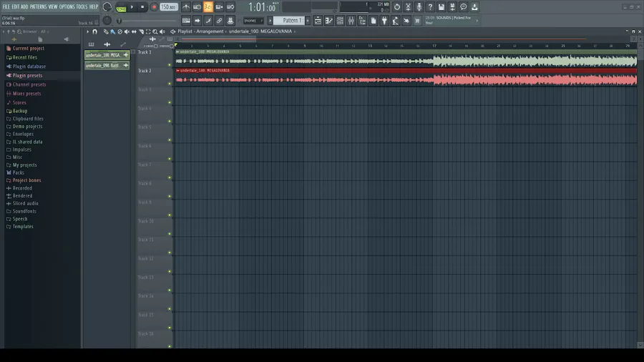Screen dimensions: 644x362
Task: Click the save floppy disk icon
Action: (x=441, y=7)
